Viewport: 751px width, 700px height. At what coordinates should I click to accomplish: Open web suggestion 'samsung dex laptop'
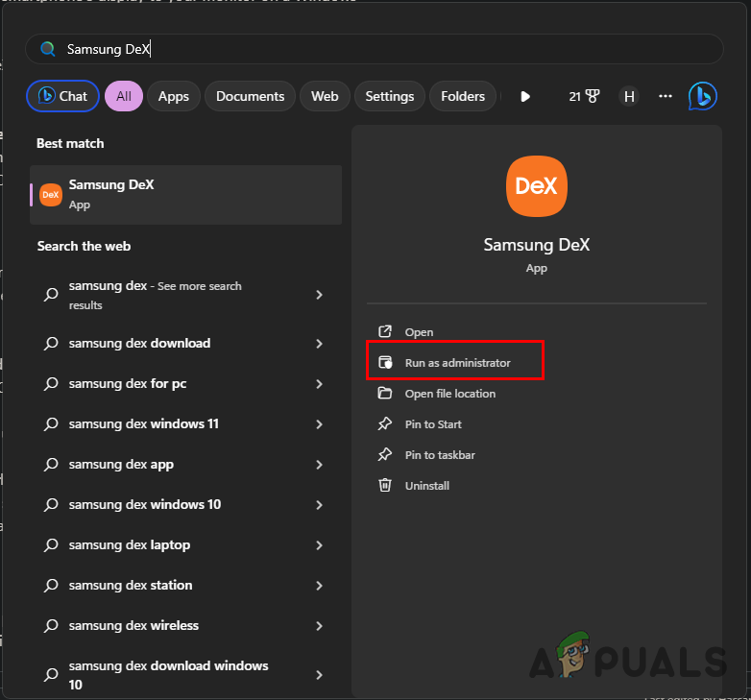point(186,544)
